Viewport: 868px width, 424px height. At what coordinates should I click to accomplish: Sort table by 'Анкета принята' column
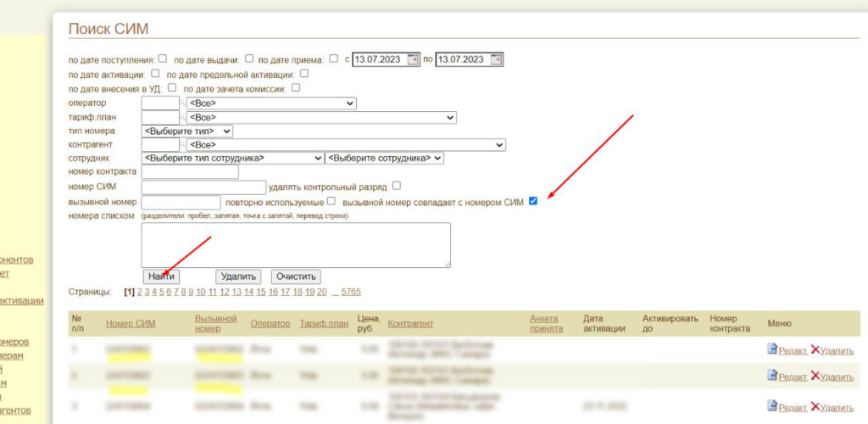click(x=547, y=324)
